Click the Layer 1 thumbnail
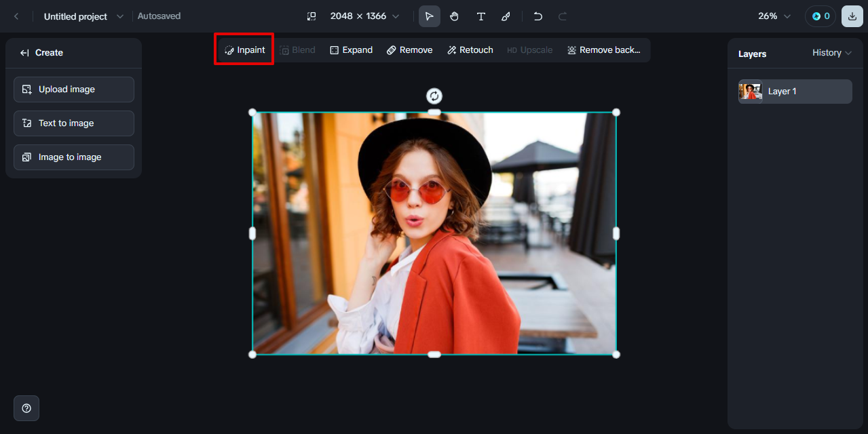Image resolution: width=868 pixels, height=434 pixels. [x=751, y=92]
